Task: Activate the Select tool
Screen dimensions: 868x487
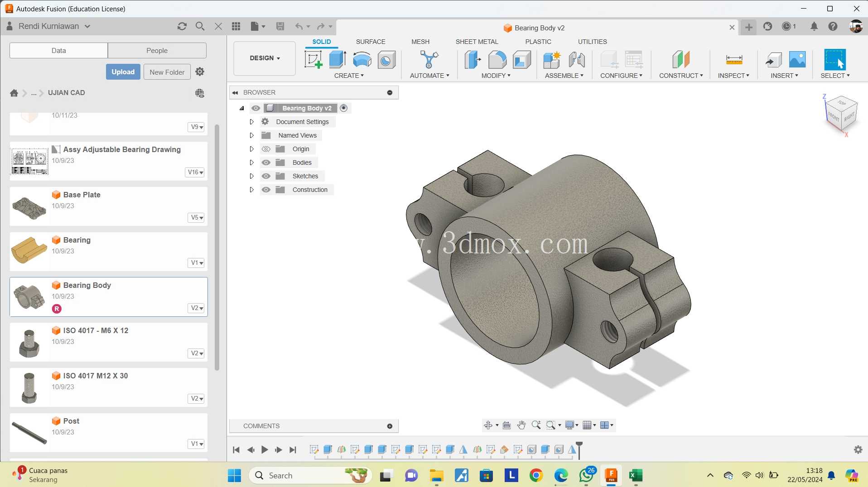Action: pos(835,59)
